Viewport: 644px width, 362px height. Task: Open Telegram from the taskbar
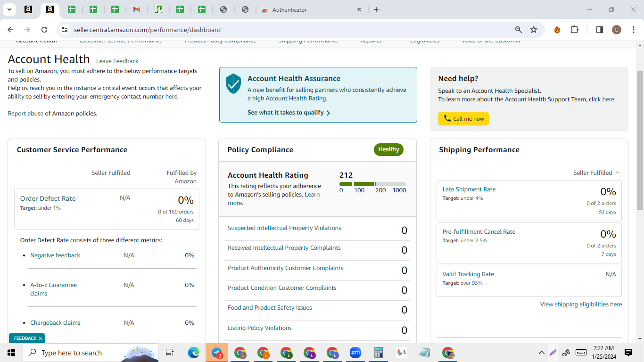pyautogui.click(x=217, y=353)
